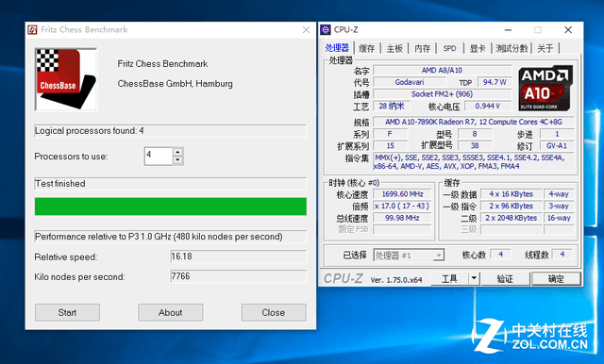The width and height of the screenshot is (604, 364).
Task: Start the Fritz Chess benchmark
Action: point(67,312)
